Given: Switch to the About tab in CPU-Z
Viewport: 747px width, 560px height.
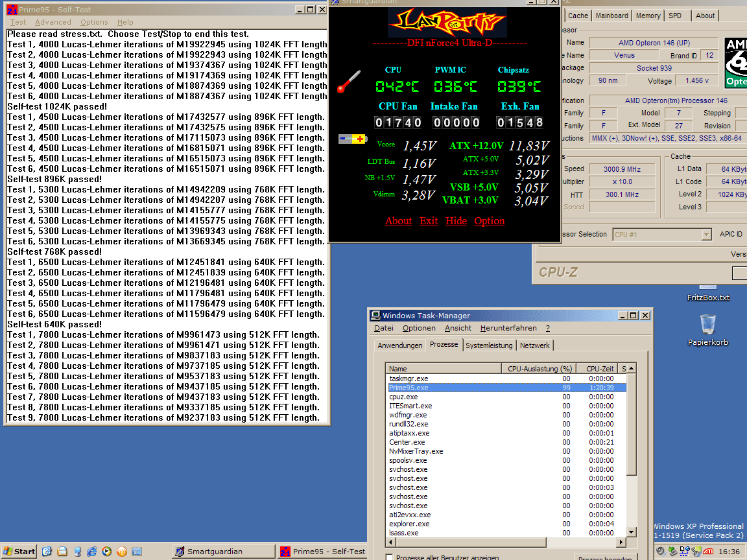Looking at the screenshot, I should (x=705, y=16).
